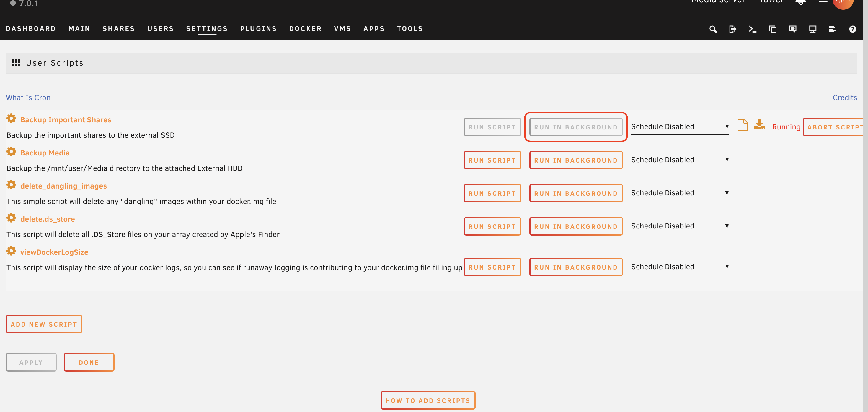Click the Done button
This screenshot has width=868, height=412.
coord(89,362)
